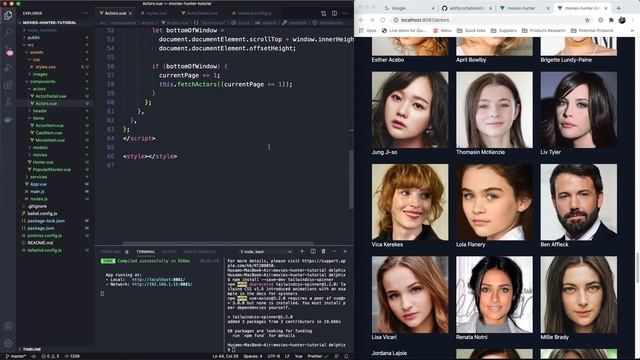Click editor horizontal scrollbar
The height and width of the screenshot is (360, 640).
218,243
